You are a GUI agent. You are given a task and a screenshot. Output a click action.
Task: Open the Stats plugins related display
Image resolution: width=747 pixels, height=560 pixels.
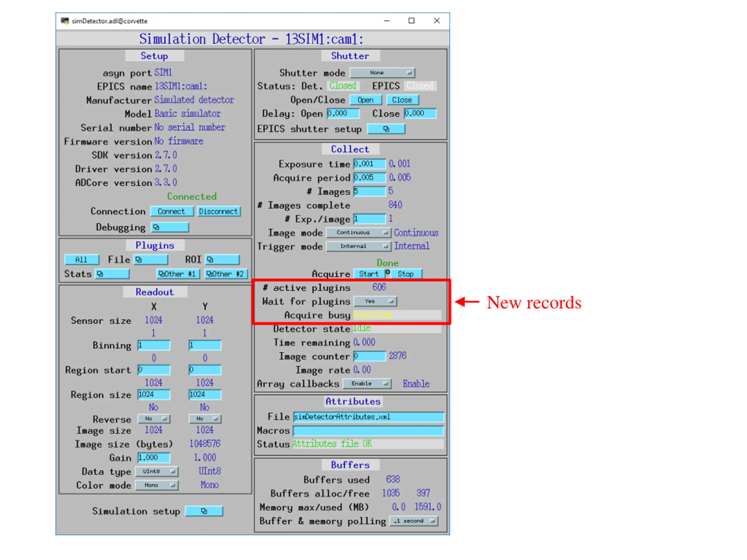(x=112, y=274)
